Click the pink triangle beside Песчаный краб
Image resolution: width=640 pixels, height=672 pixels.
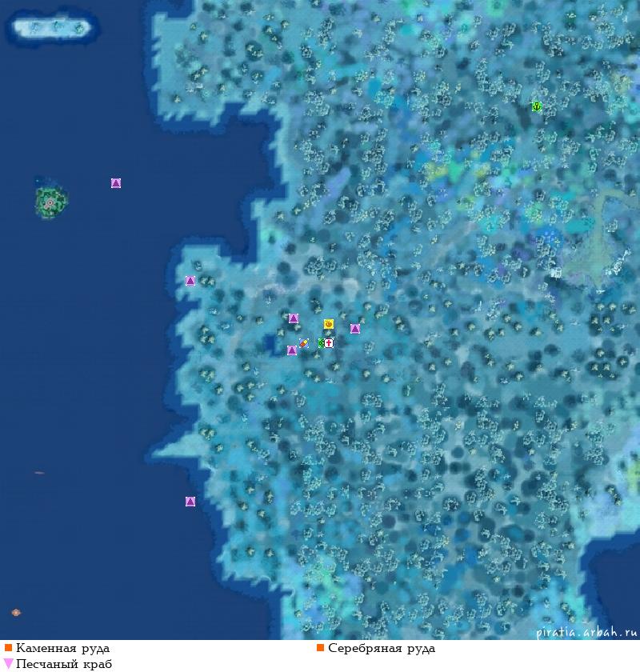pyautogui.click(x=8, y=663)
